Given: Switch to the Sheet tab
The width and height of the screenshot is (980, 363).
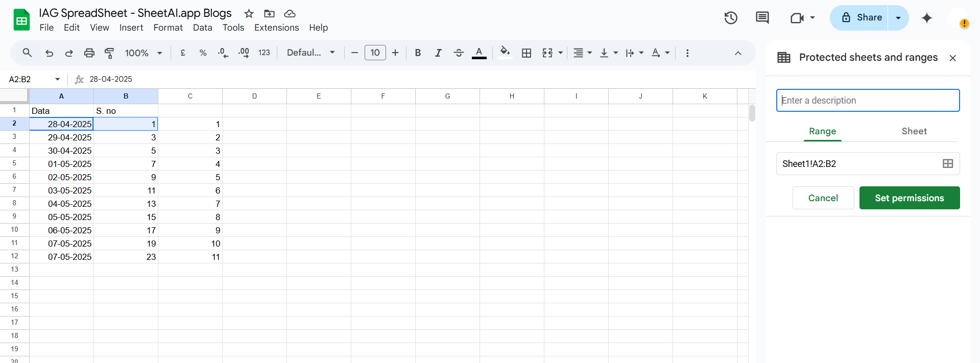Looking at the screenshot, I should pyautogui.click(x=914, y=131).
